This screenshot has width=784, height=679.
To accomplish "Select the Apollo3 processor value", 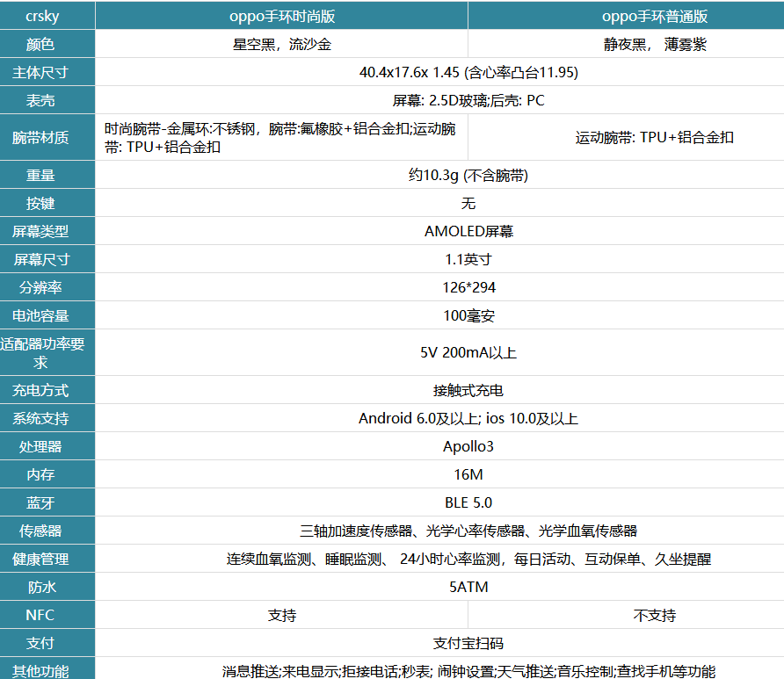I will pyautogui.click(x=468, y=446).
